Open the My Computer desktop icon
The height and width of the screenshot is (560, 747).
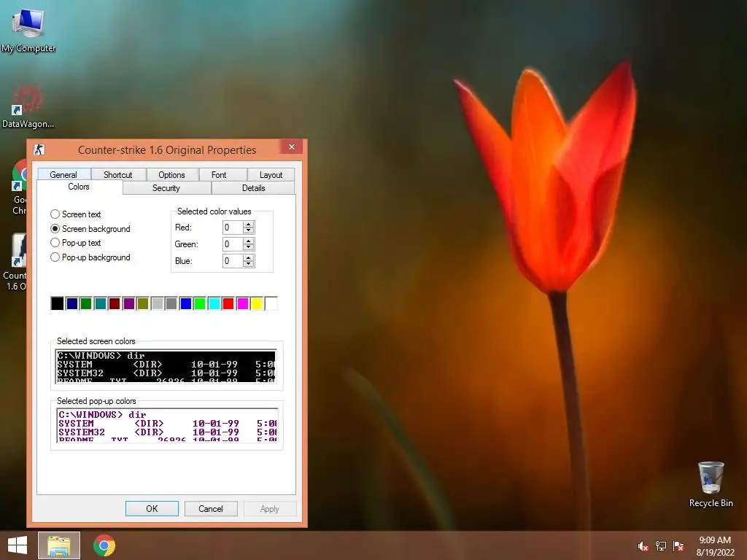tap(28, 29)
